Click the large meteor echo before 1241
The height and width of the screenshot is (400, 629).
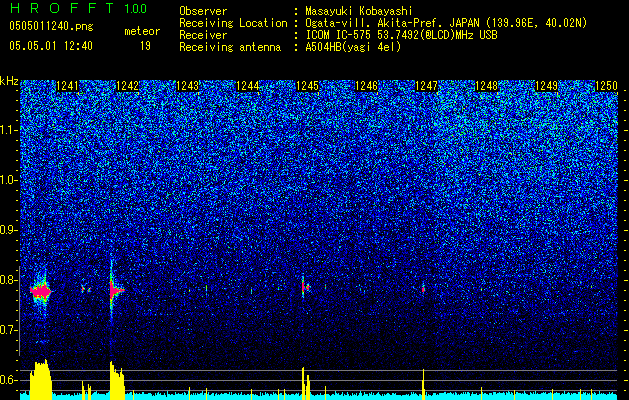41,291
